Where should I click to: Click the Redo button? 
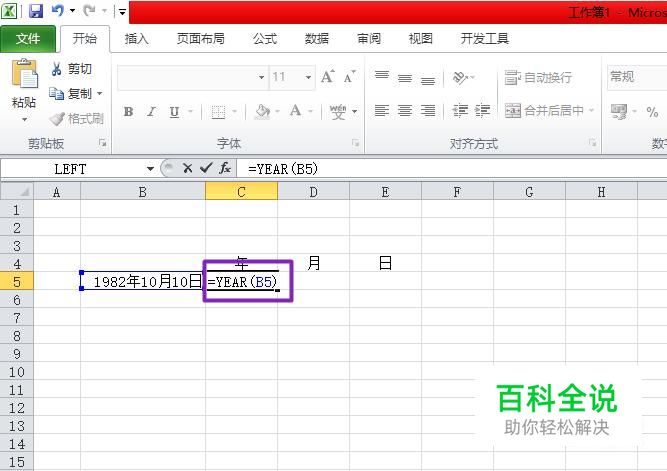pos(89,11)
